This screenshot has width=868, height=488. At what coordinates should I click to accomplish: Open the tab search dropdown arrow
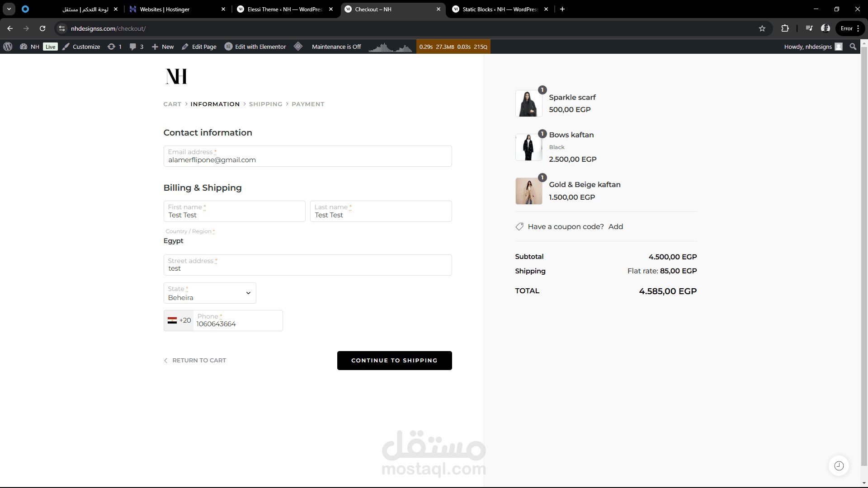point(9,9)
